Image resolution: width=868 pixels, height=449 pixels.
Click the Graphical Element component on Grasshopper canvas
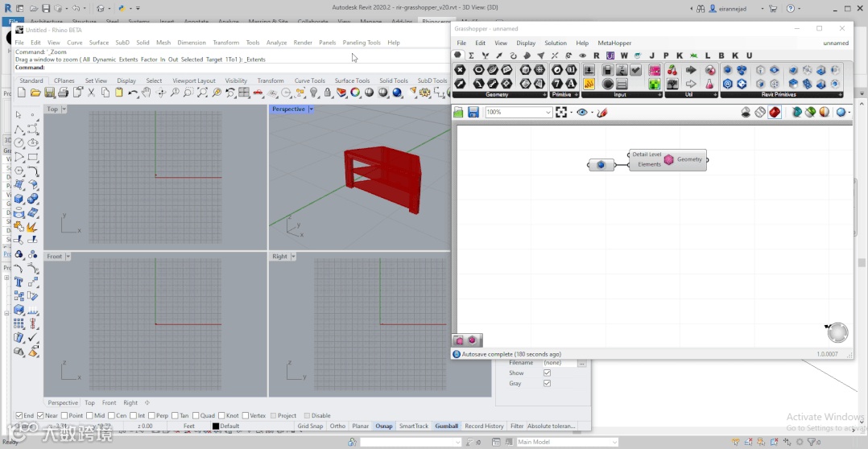[x=601, y=165]
